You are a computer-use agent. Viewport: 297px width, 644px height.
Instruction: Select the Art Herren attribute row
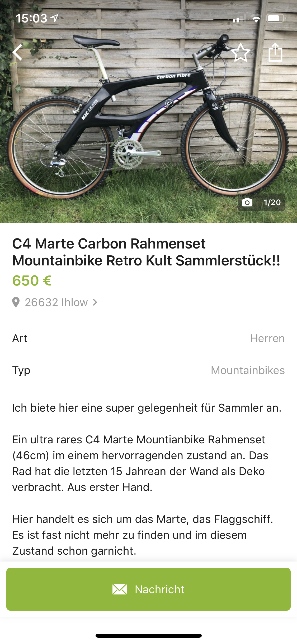[x=148, y=338]
